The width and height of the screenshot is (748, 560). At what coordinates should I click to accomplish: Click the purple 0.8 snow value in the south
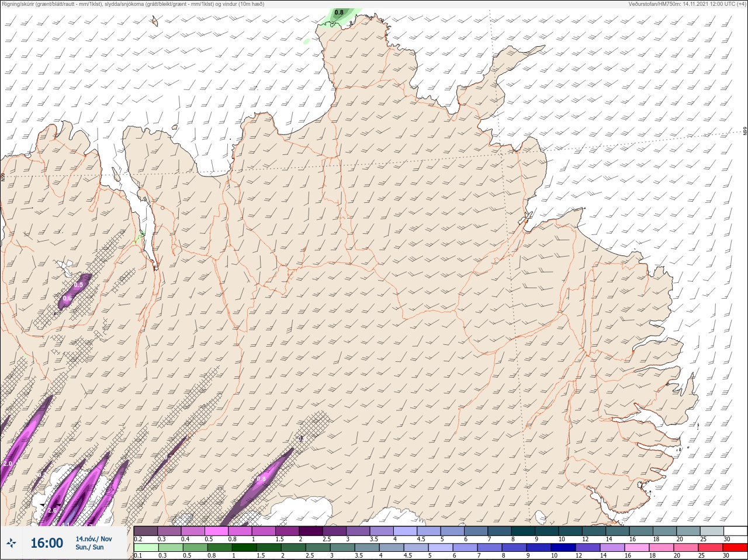261,479
